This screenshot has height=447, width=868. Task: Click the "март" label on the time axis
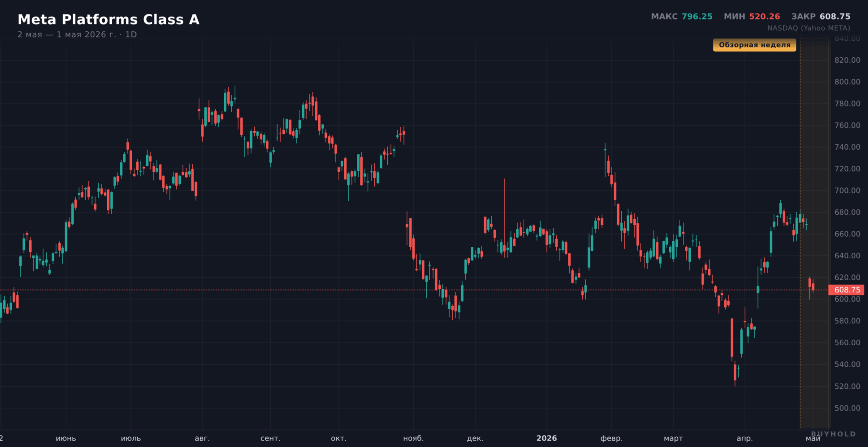coord(673,439)
